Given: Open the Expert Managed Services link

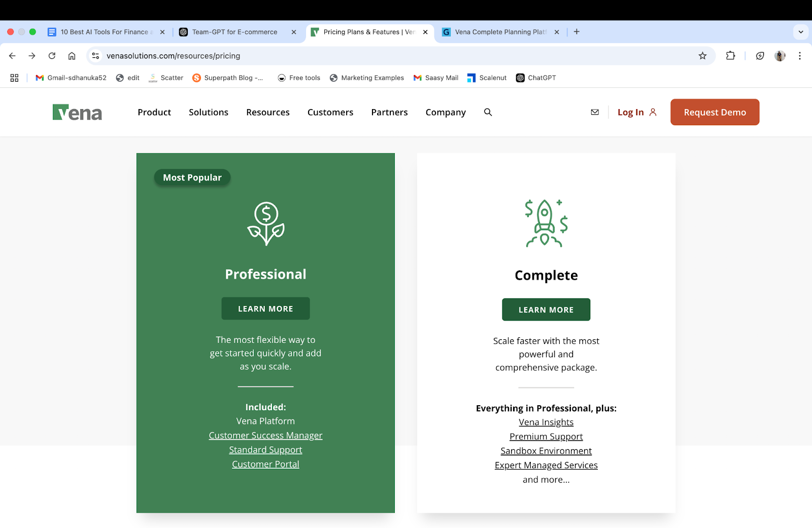Looking at the screenshot, I should click(x=546, y=465).
